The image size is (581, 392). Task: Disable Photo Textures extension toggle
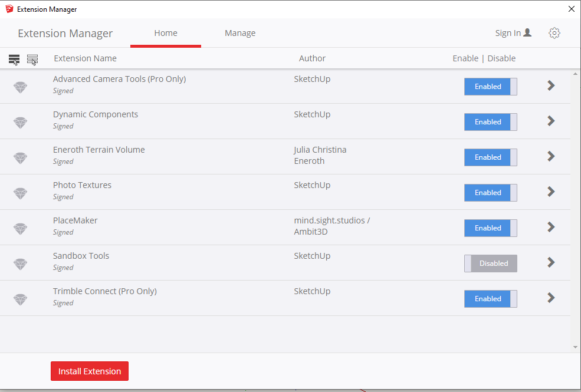click(x=491, y=193)
